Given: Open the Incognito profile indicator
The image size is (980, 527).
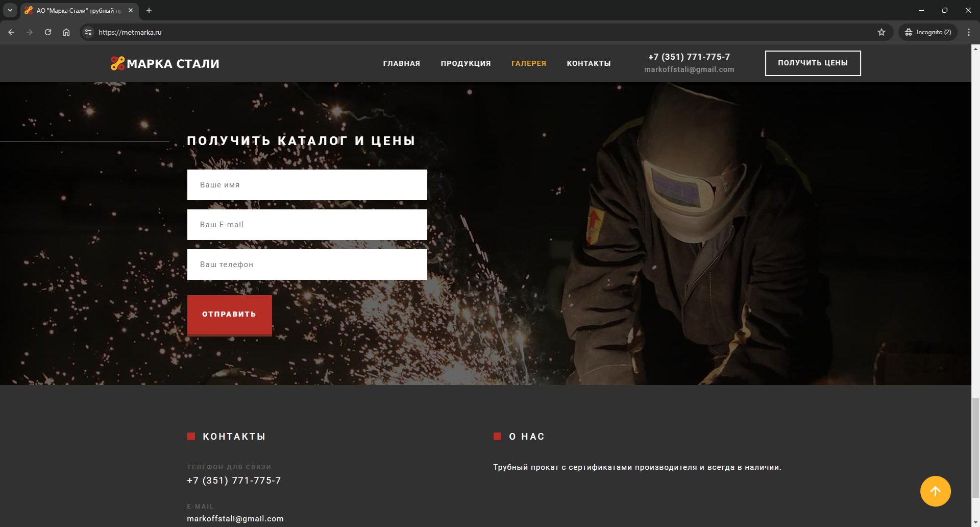Looking at the screenshot, I should point(928,32).
